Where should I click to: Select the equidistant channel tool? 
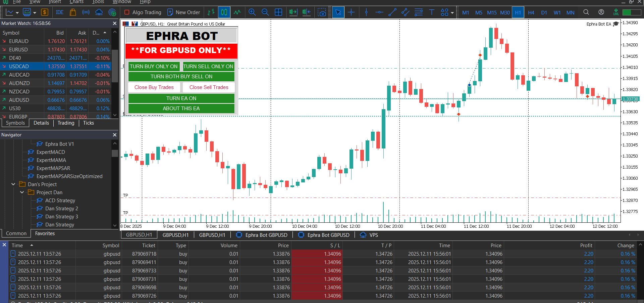406,12
